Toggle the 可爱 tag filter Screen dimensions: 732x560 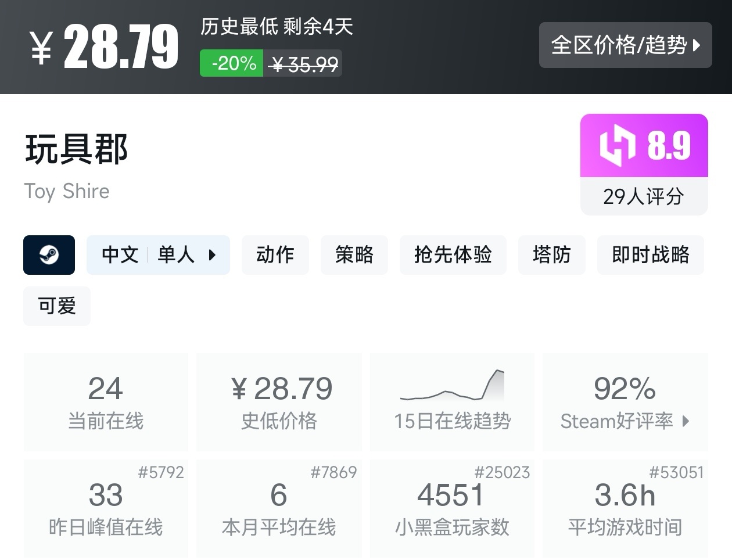pos(56,306)
